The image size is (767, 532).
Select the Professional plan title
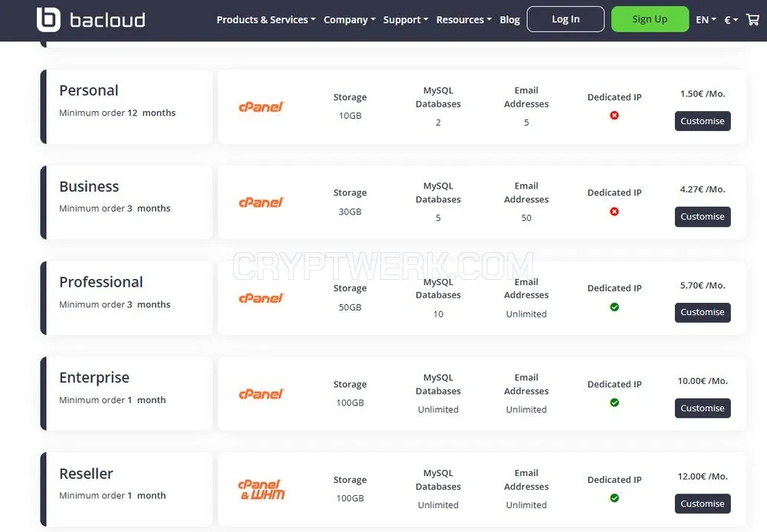[x=100, y=282]
